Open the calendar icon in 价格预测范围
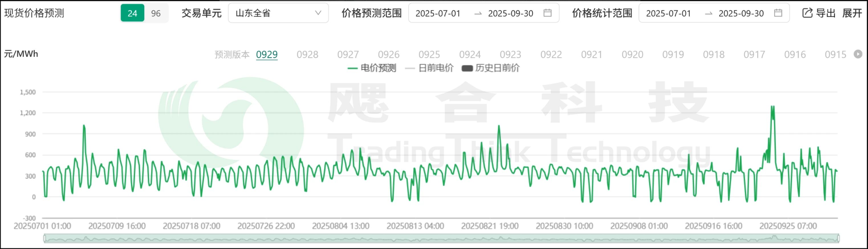Viewport: 868px width, 249px height. (x=548, y=13)
